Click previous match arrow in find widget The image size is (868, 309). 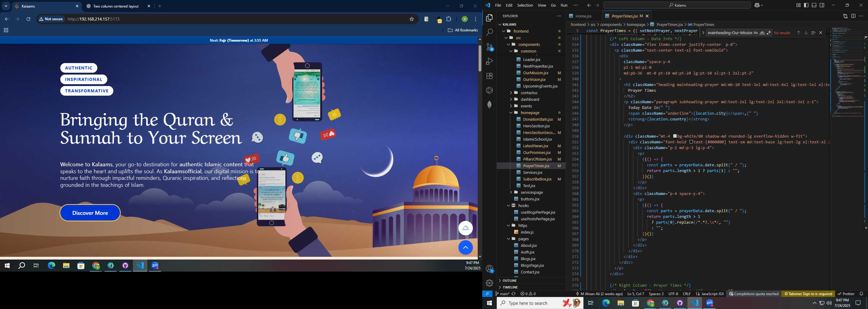(798, 33)
